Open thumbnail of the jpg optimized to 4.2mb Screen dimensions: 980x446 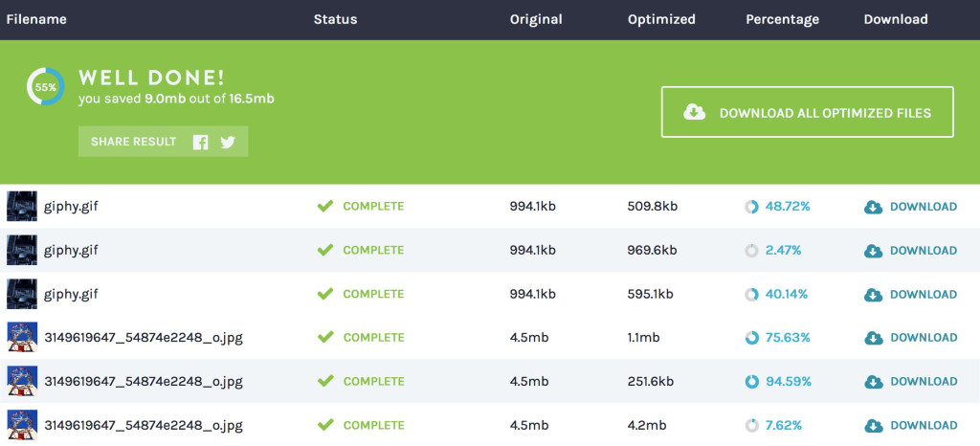[x=22, y=425]
